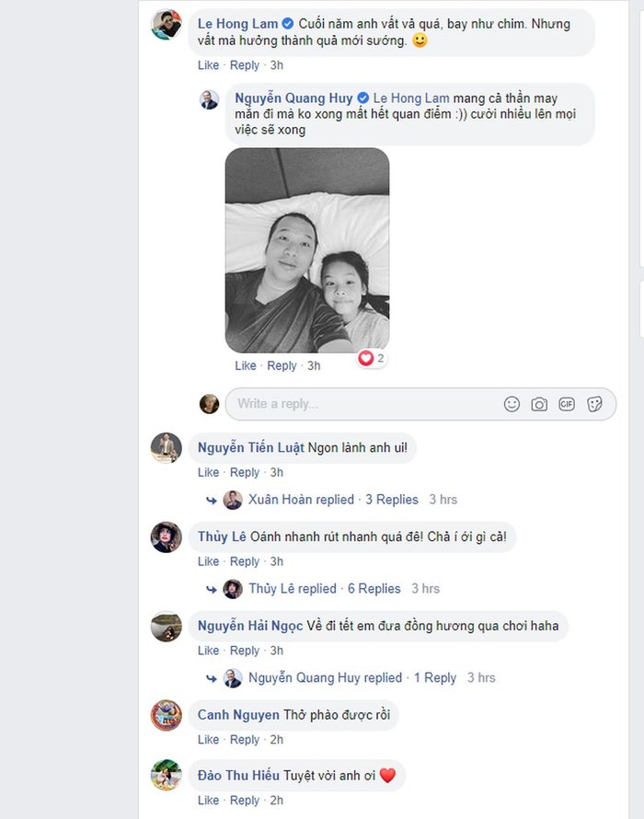Open Nguyễn Hải Ngọc's profile name link

point(250,627)
